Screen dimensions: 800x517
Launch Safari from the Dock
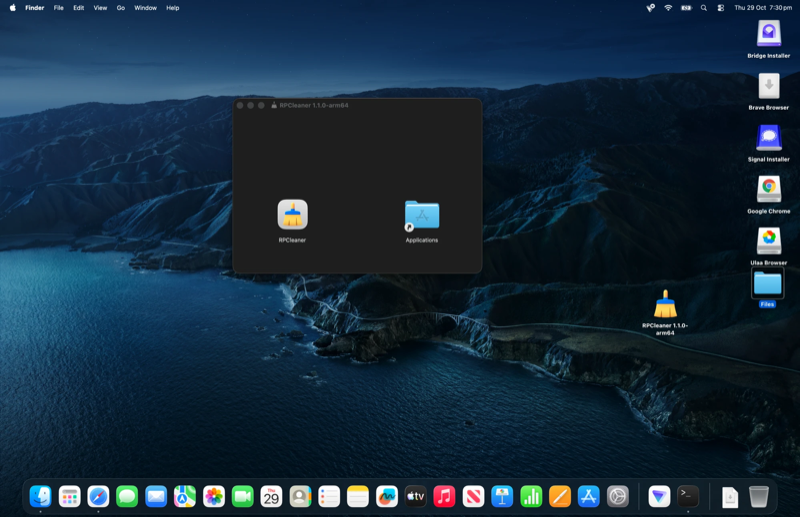(x=98, y=496)
